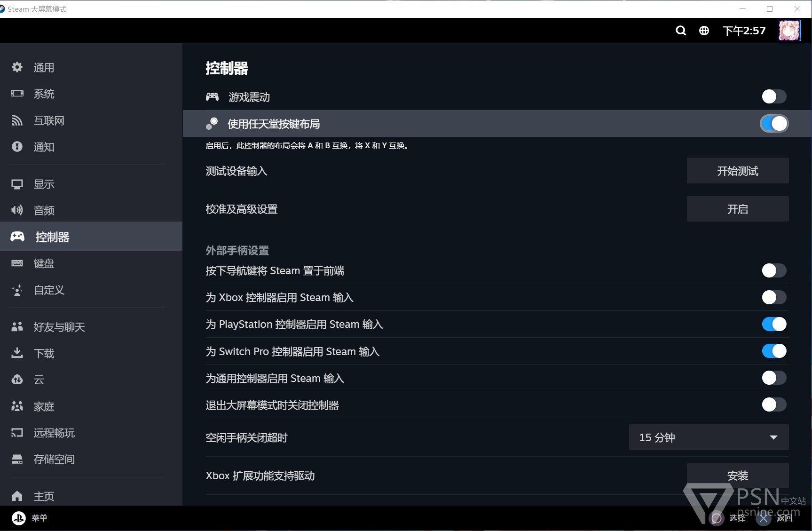This screenshot has width=812, height=531.
Task: Click the monitor icon beside 显示
Action: pyautogui.click(x=17, y=184)
